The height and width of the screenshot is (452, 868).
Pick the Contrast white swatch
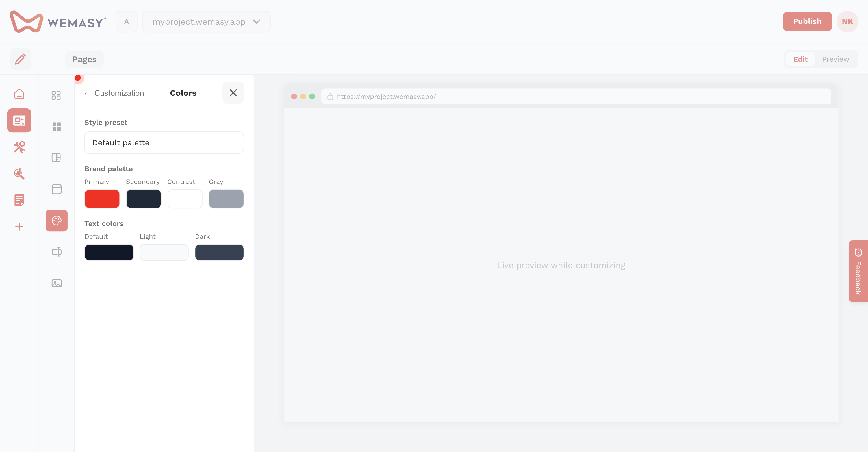(x=185, y=199)
